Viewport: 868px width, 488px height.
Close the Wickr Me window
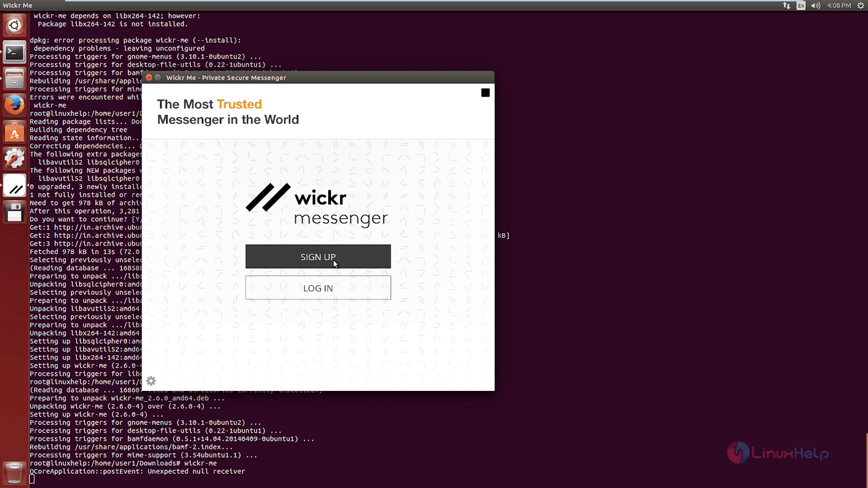tap(149, 78)
